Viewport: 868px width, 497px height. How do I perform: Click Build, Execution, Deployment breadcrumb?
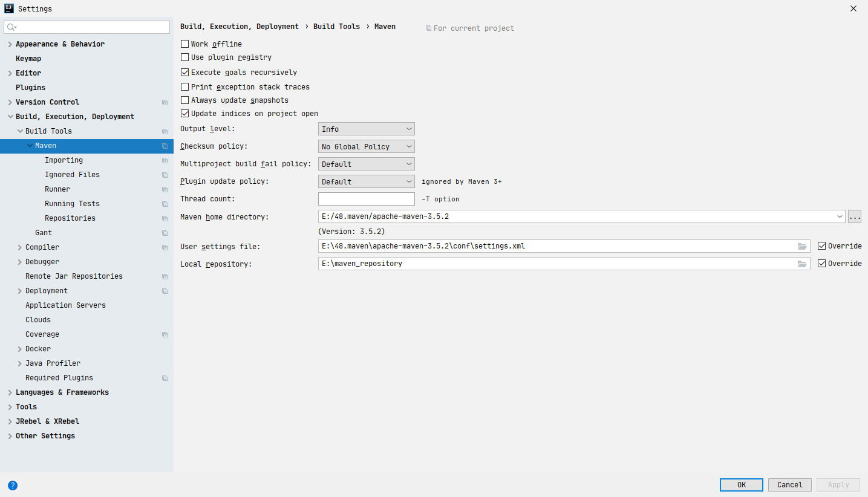240,27
